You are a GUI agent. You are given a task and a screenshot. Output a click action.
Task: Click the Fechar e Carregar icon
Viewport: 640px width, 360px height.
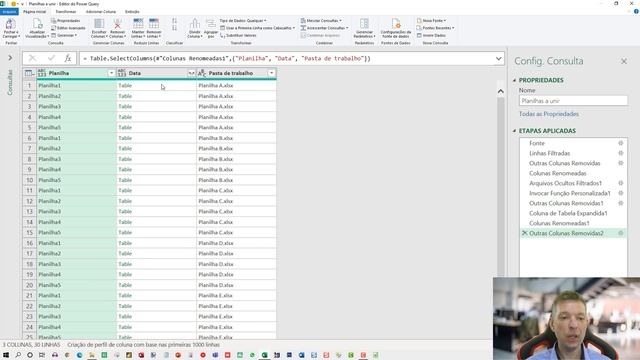pos(11,24)
